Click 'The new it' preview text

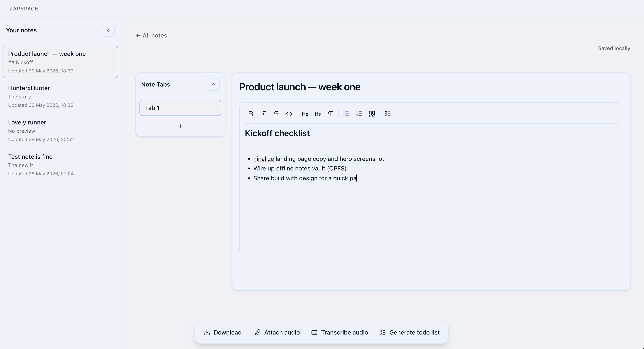point(20,165)
